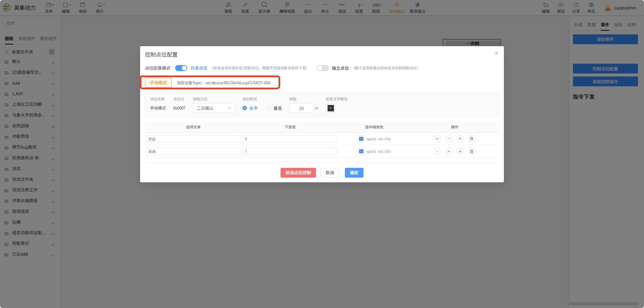
Task: Click the 新建文件夹 new folder item
Action: coord(22,52)
